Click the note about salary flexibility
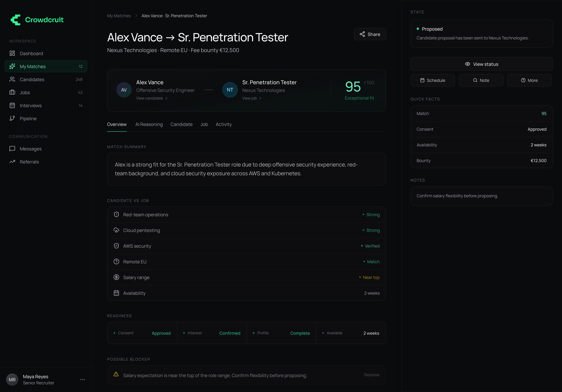 457,196
